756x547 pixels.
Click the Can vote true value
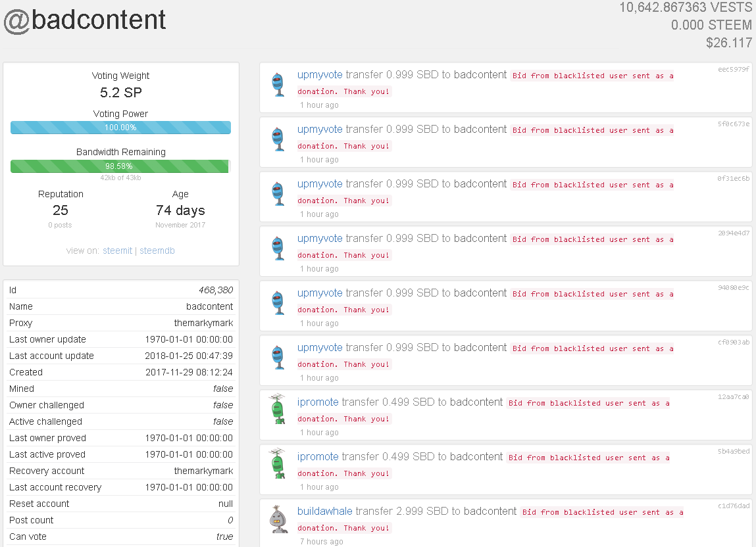pos(224,536)
